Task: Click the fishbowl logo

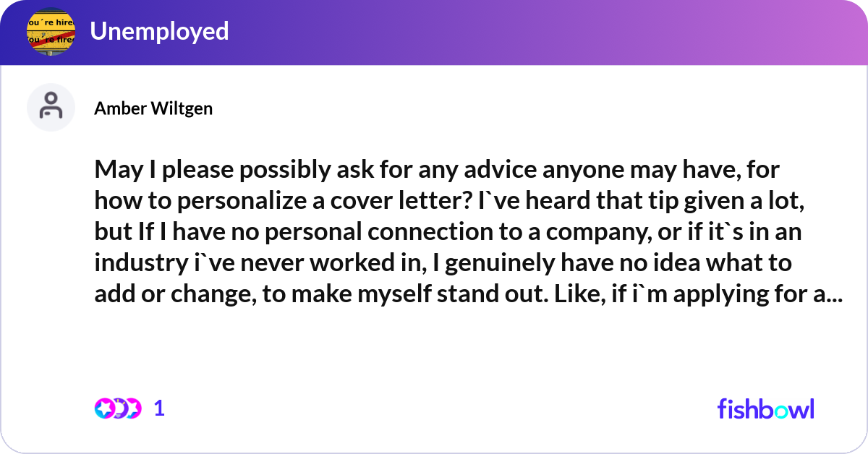Action: (x=765, y=408)
